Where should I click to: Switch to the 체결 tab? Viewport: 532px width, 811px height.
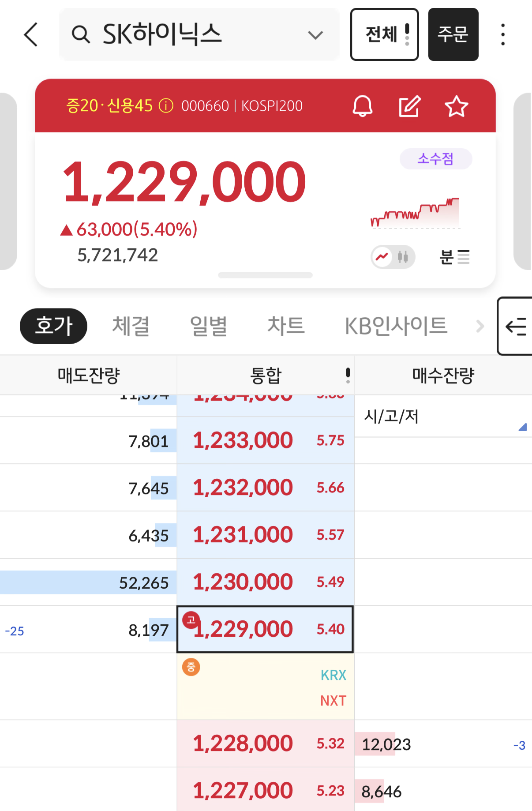click(131, 326)
